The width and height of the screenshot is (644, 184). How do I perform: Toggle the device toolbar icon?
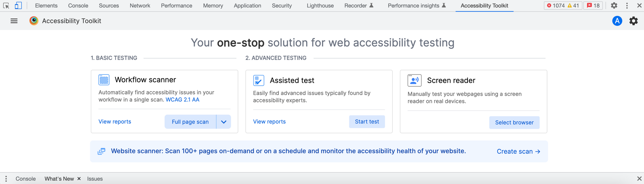(x=18, y=6)
